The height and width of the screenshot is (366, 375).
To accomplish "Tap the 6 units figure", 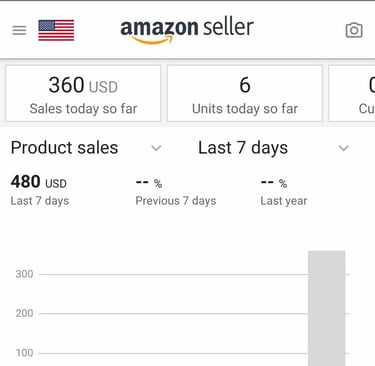I will 245,85.
